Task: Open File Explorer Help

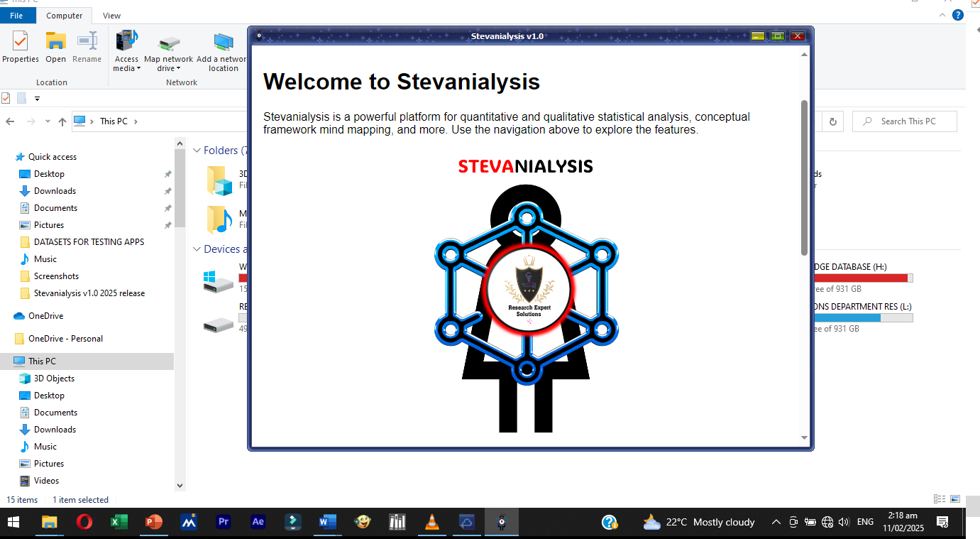Action: [x=959, y=15]
